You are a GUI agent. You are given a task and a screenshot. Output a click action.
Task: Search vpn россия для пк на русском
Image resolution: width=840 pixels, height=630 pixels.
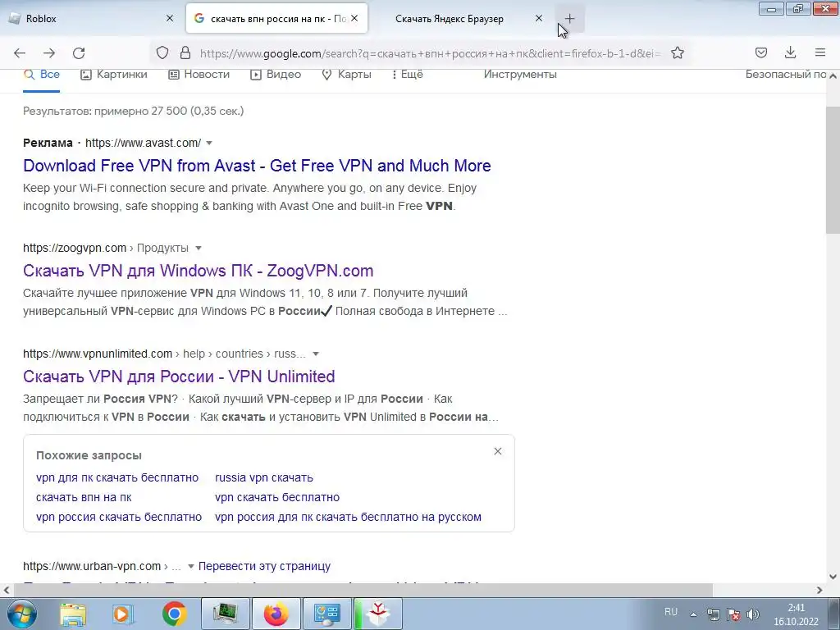348,517
